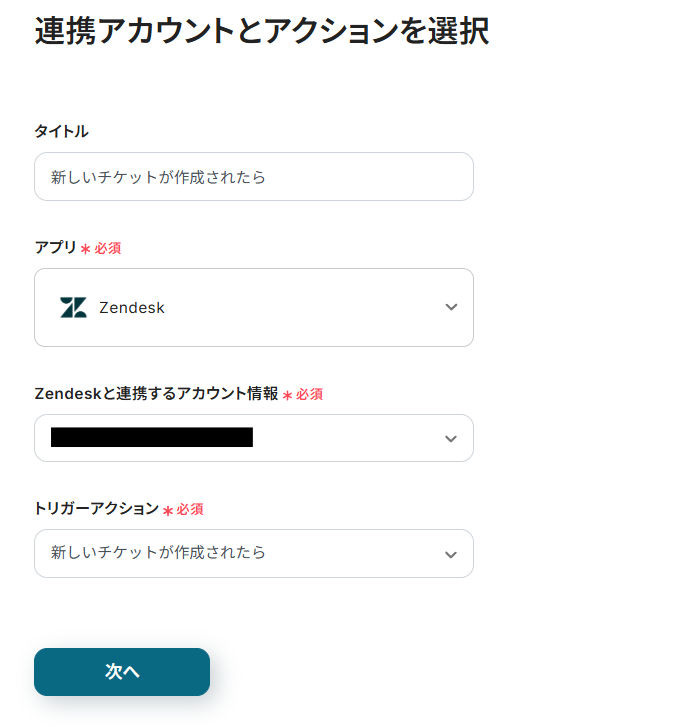Viewport: 682px width, 727px height.
Task: Open the account info dropdown arrow
Action: coord(451,439)
